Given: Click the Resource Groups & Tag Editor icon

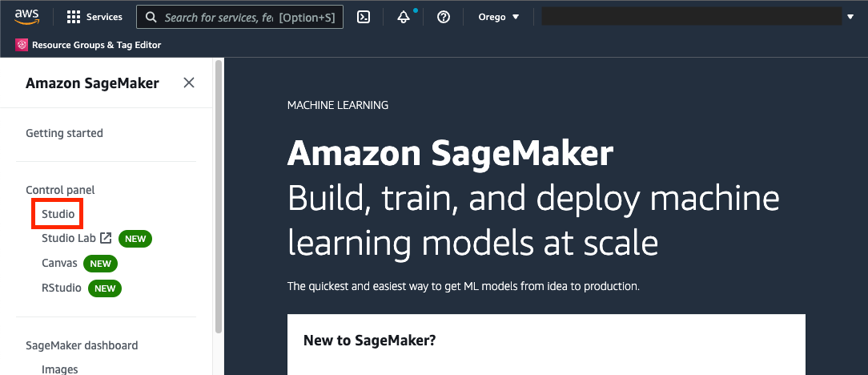Looking at the screenshot, I should click(22, 45).
